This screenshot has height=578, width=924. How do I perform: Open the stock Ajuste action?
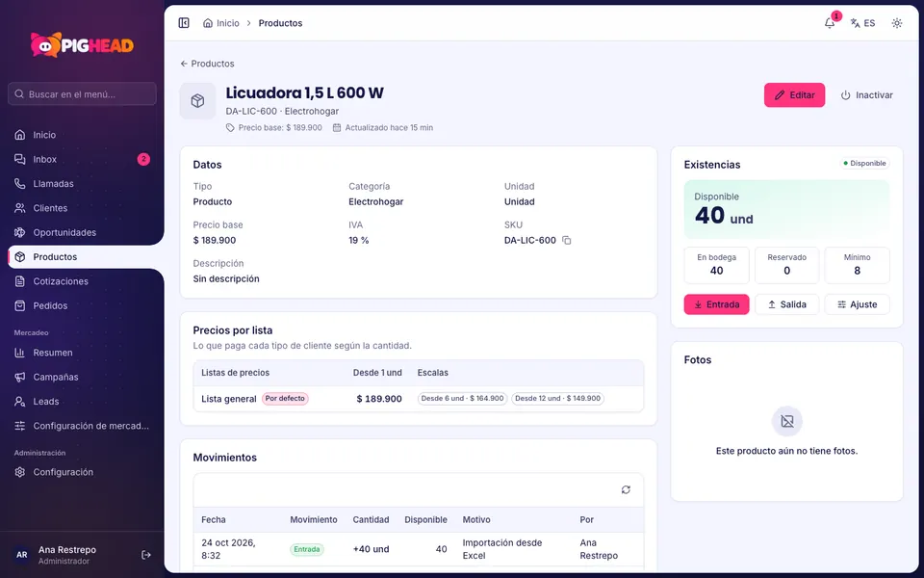coord(857,304)
